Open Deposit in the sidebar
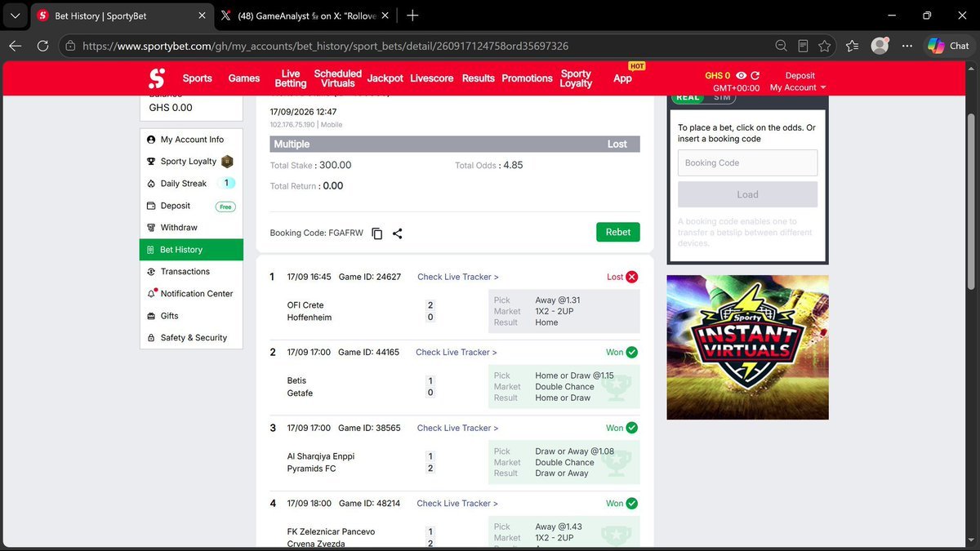The height and width of the screenshot is (551, 980). click(x=191, y=206)
